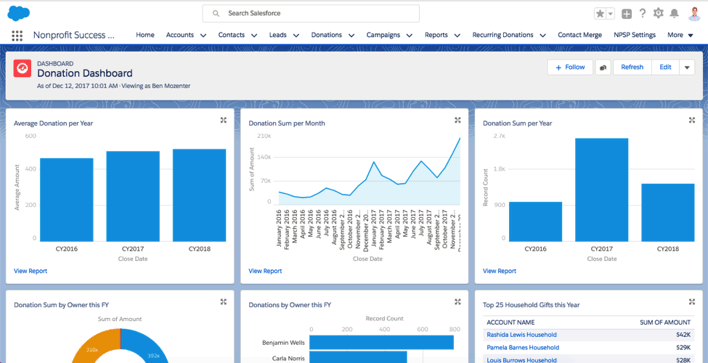
Task: Open the favorites list dropdown arrow
Action: point(610,14)
